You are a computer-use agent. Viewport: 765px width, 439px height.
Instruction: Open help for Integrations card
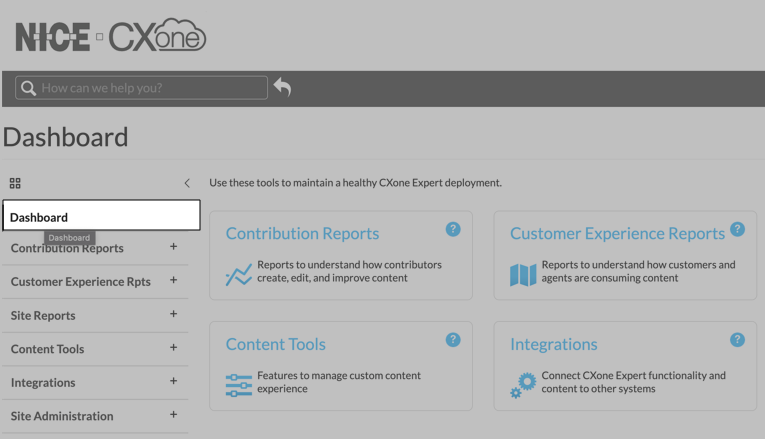pos(737,340)
